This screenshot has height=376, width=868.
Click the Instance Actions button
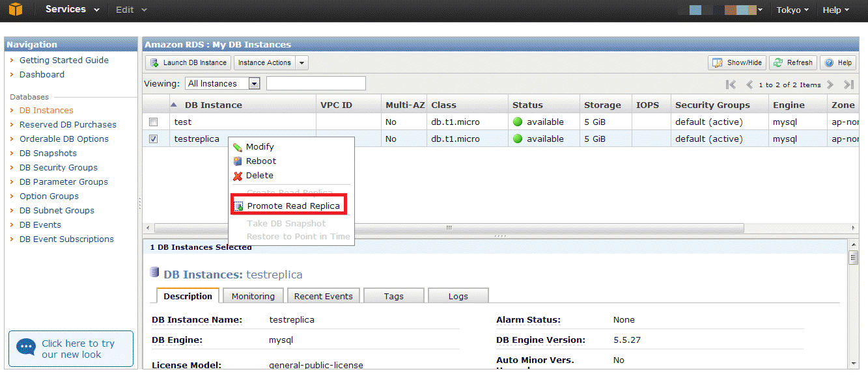[264, 62]
